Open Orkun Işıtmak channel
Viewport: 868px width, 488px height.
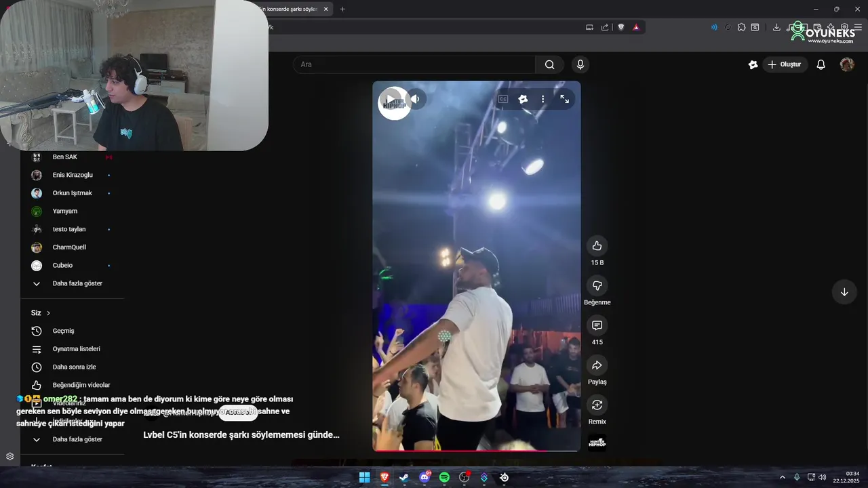pos(73,193)
